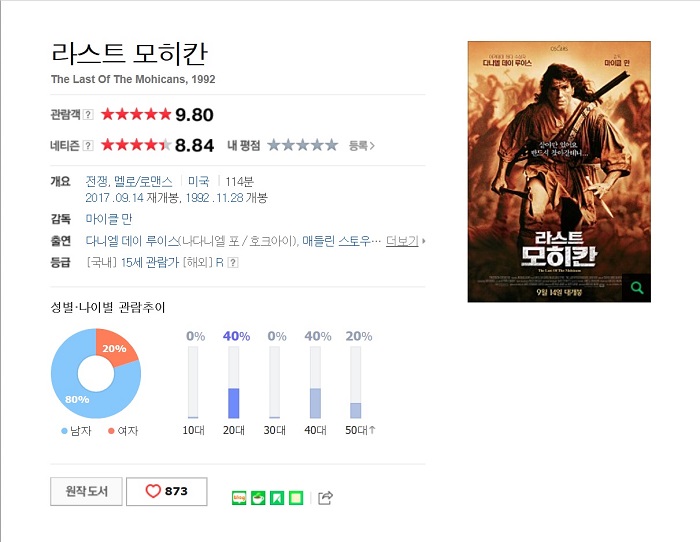Expand the cast list with 더보기
The width and height of the screenshot is (700, 542).
[405, 241]
